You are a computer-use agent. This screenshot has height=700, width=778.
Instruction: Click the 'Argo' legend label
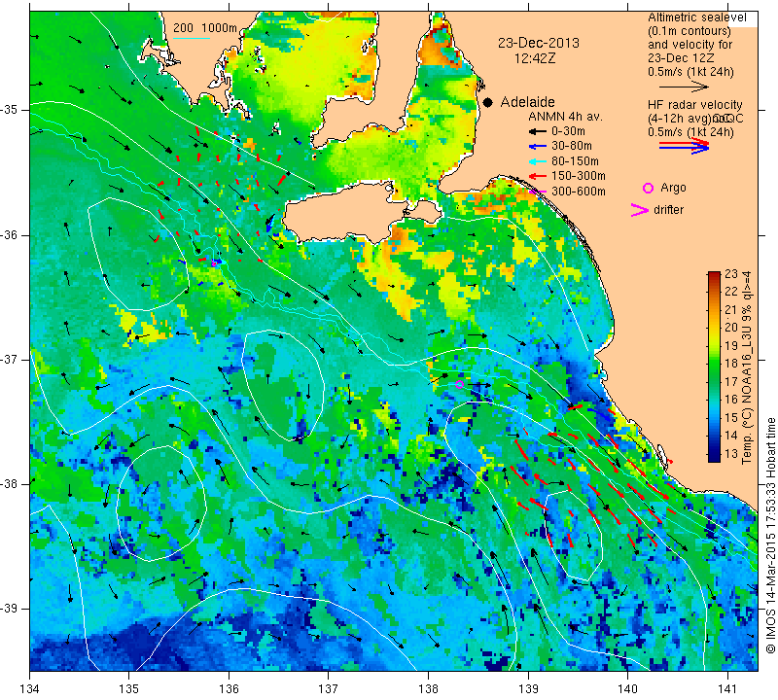pyautogui.click(x=673, y=188)
